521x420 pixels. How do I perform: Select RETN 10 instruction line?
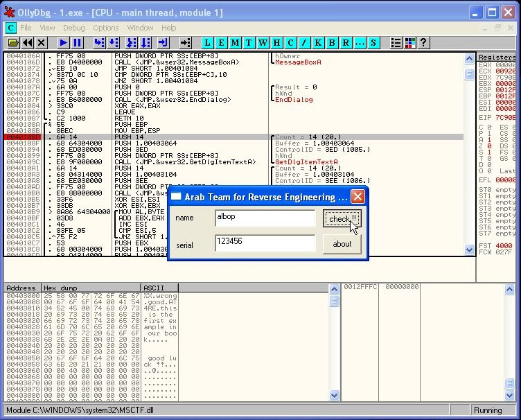pyautogui.click(x=234, y=119)
